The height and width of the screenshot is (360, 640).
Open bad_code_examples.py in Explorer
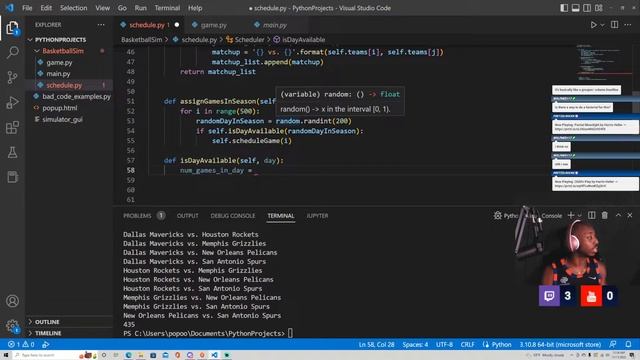tap(76, 97)
